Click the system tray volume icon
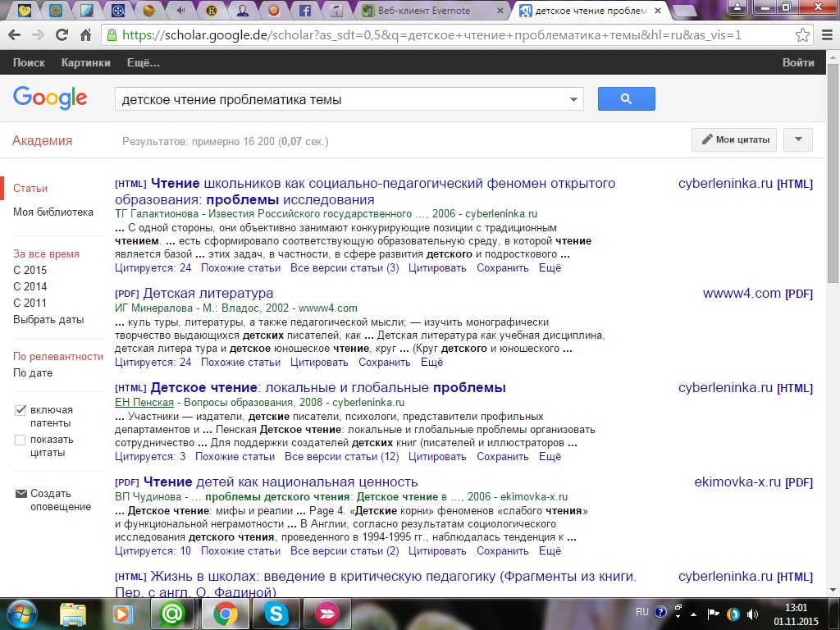The height and width of the screenshot is (630, 840). (753, 614)
